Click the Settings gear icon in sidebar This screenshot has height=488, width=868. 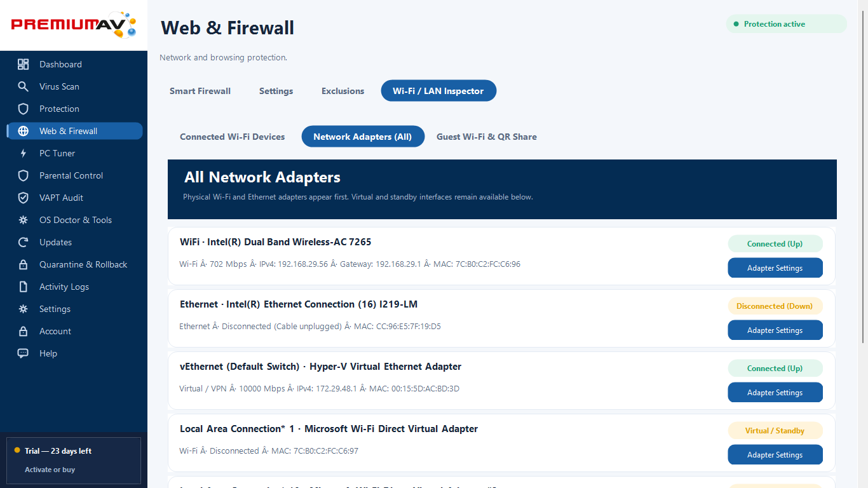point(24,309)
